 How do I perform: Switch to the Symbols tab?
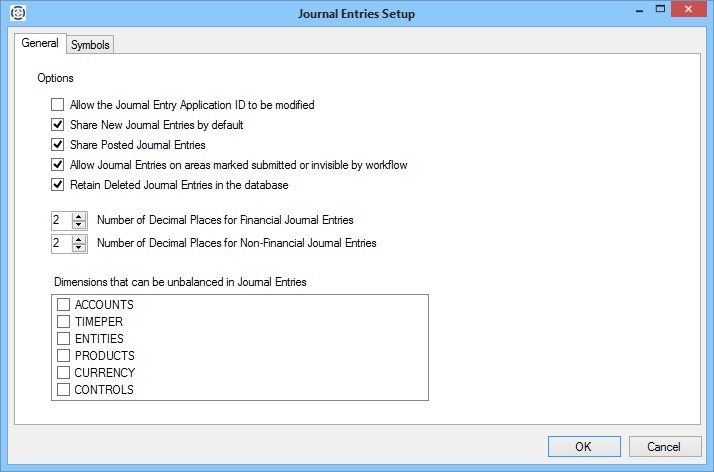click(90, 44)
